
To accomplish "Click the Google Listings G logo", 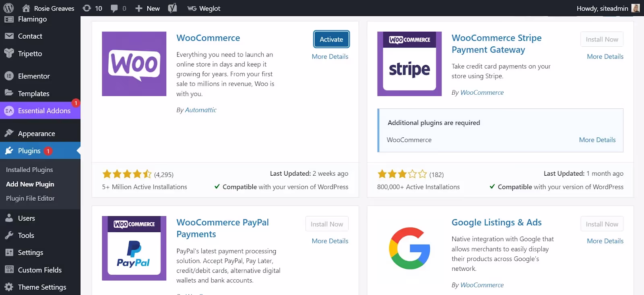I will [409, 248].
